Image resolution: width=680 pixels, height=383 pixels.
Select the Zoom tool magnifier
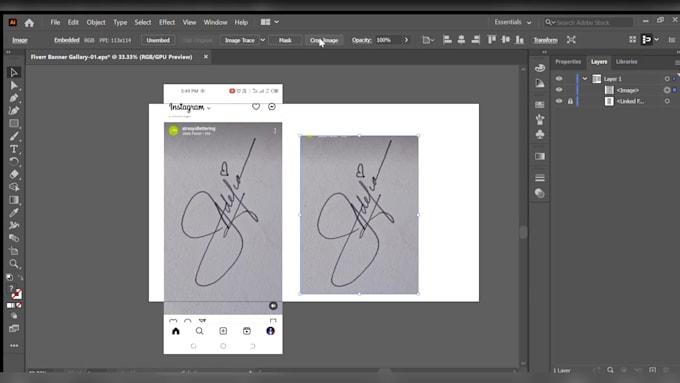(x=14, y=264)
